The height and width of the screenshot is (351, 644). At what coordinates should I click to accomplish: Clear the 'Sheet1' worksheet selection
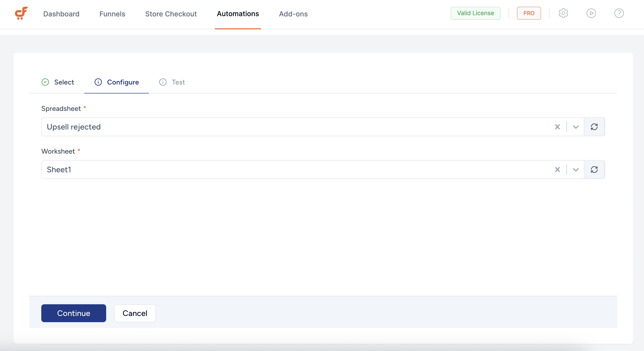coord(557,170)
